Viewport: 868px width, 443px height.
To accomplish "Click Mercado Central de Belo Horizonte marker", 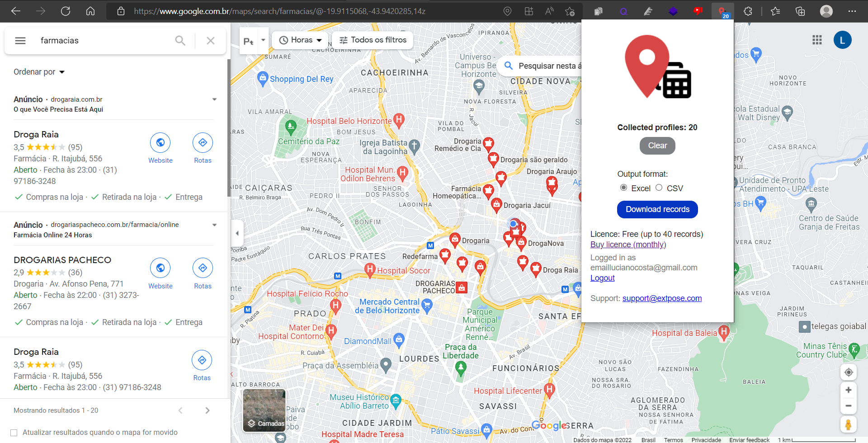I will coord(427,306).
